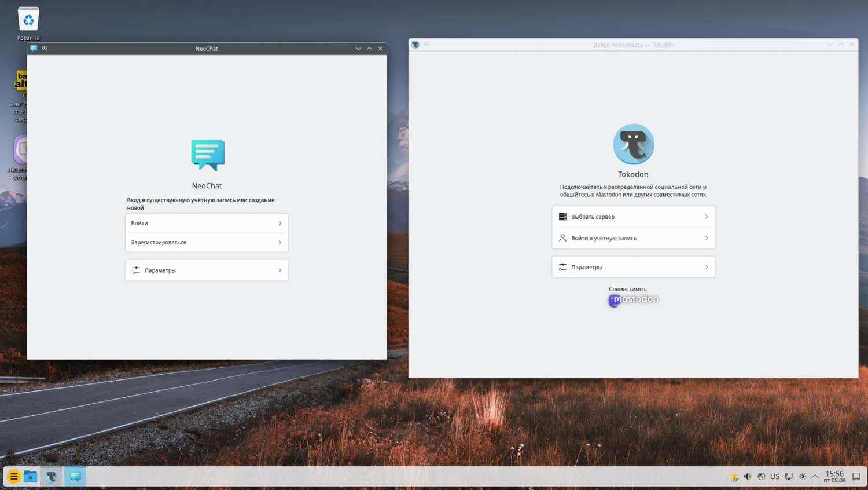Open the file manager from the taskbar
Image resolution: width=868 pixels, height=490 pixels.
click(x=31, y=477)
